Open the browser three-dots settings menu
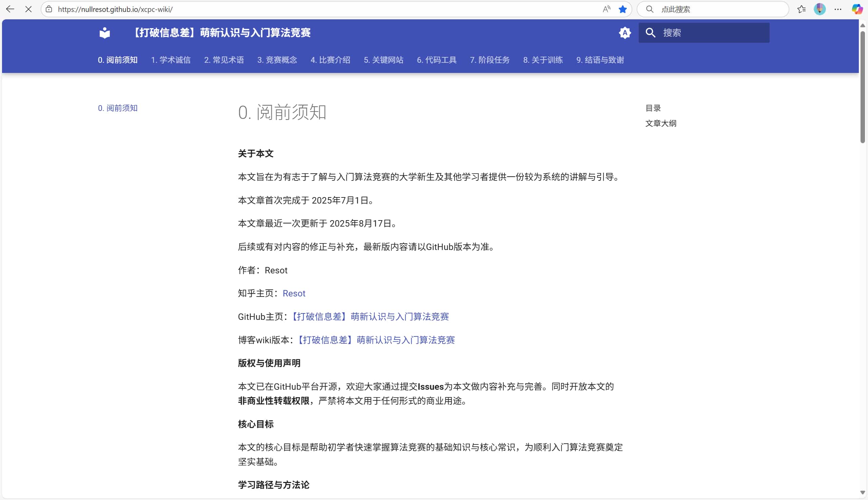This screenshot has height=500, width=868. tap(838, 9)
